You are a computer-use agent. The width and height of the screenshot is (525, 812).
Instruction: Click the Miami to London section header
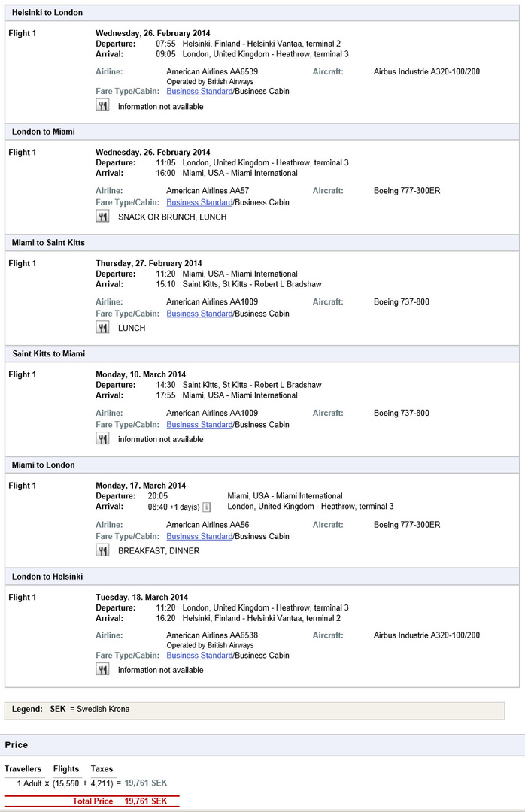44,465
